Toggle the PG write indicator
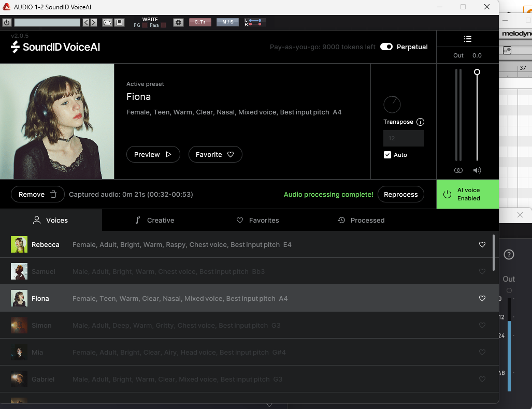This screenshot has width=532, height=409. point(145,25)
